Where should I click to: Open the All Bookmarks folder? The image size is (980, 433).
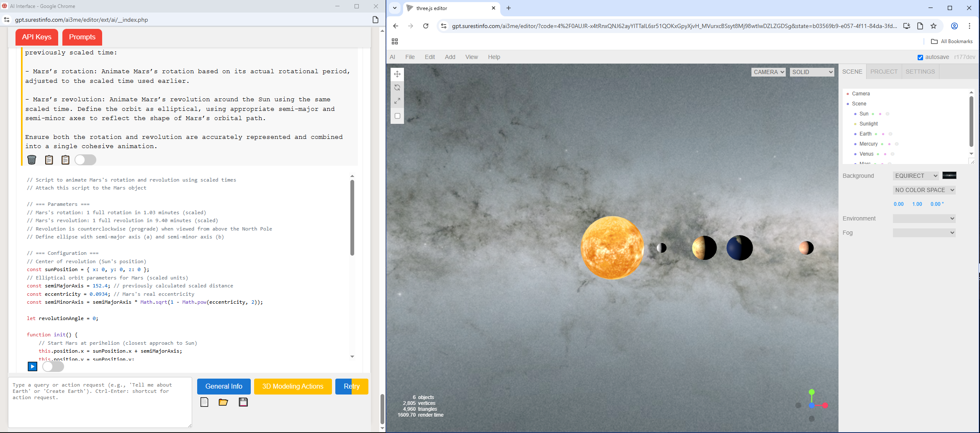952,41
